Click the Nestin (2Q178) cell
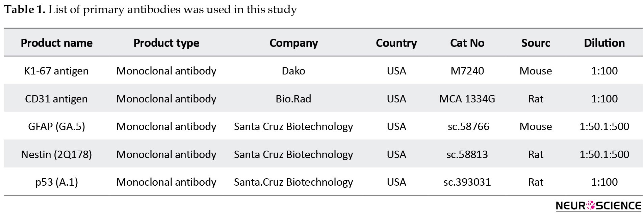 point(56,154)
